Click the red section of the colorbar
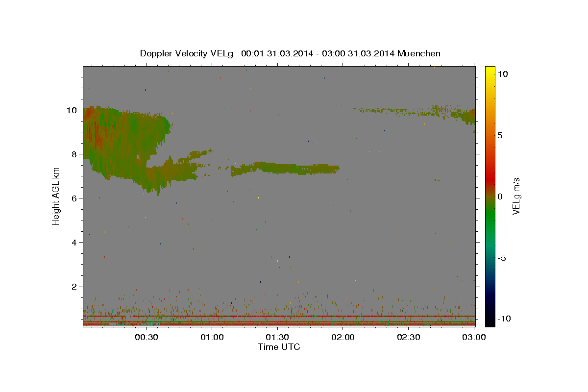The width and height of the screenshot is (588, 392). point(490,179)
